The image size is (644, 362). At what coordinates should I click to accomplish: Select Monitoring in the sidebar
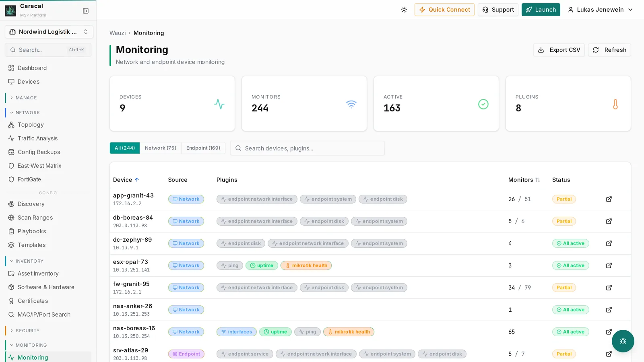pos(48,357)
